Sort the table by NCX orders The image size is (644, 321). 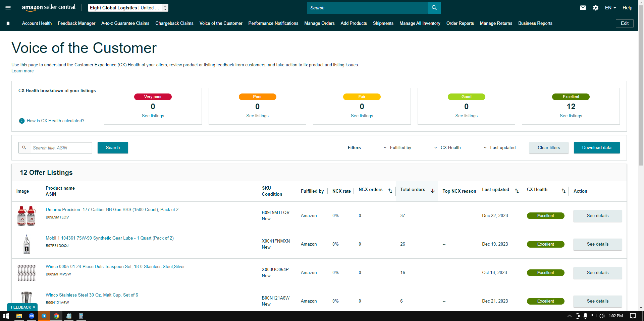390,191
